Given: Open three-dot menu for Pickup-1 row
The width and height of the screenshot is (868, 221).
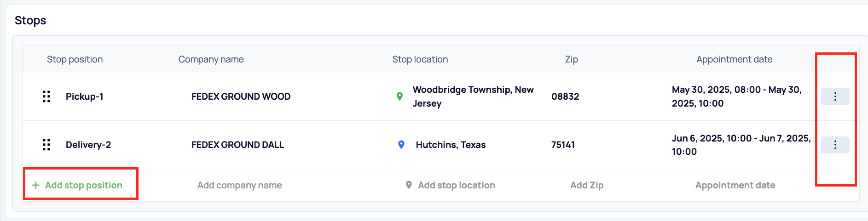Looking at the screenshot, I should coord(835,96).
